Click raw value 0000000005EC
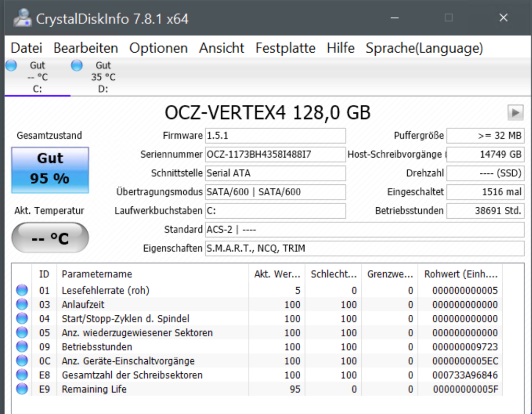Viewport: 532px width, 414px height. pos(465,361)
